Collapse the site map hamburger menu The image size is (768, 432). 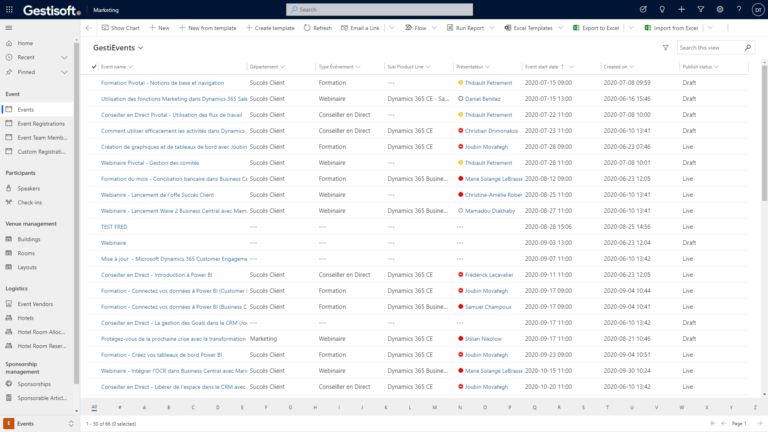pos(9,28)
